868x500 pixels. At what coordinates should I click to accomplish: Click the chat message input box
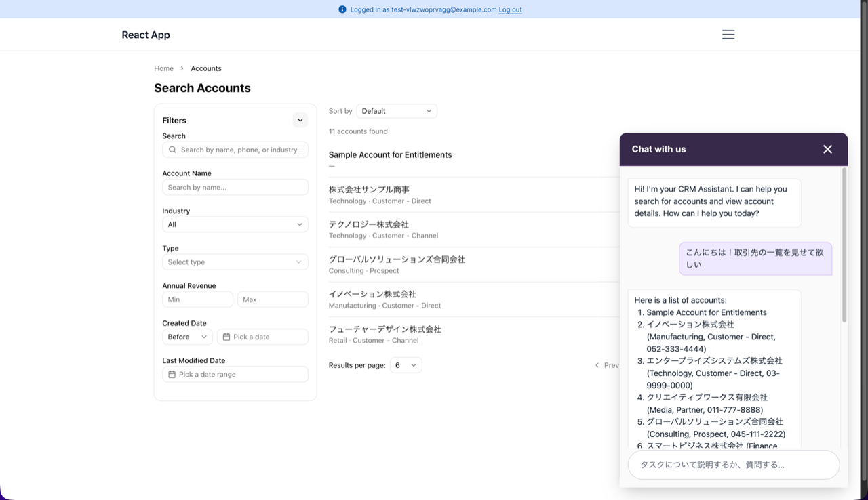coord(733,465)
